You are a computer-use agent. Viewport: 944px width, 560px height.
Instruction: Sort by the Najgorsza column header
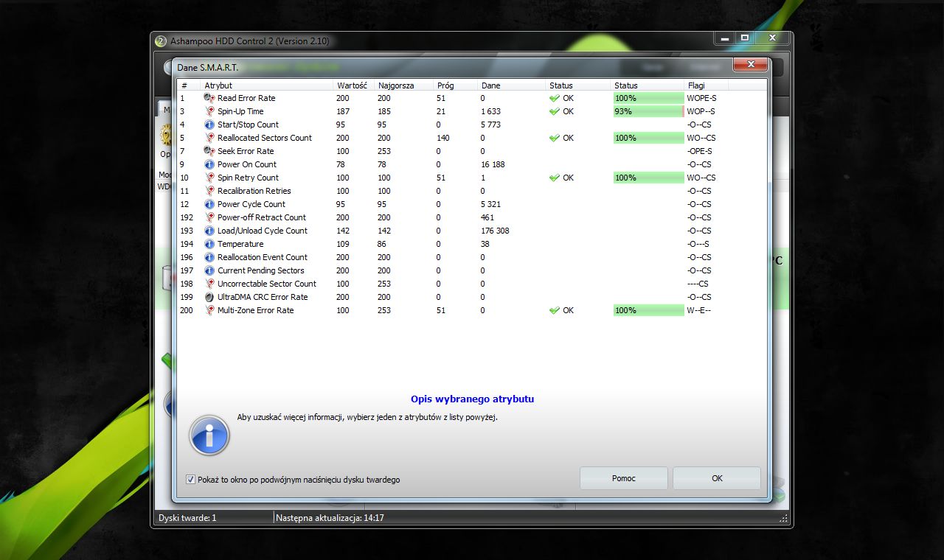[x=403, y=85]
